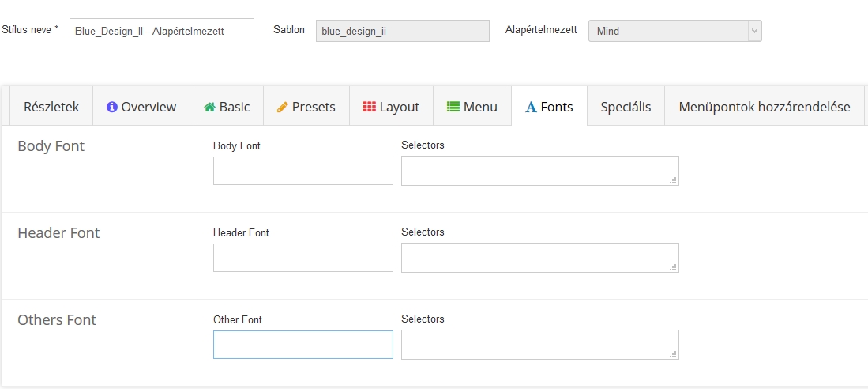Click the Sablon field
868x389 pixels.
pyautogui.click(x=403, y=31)
